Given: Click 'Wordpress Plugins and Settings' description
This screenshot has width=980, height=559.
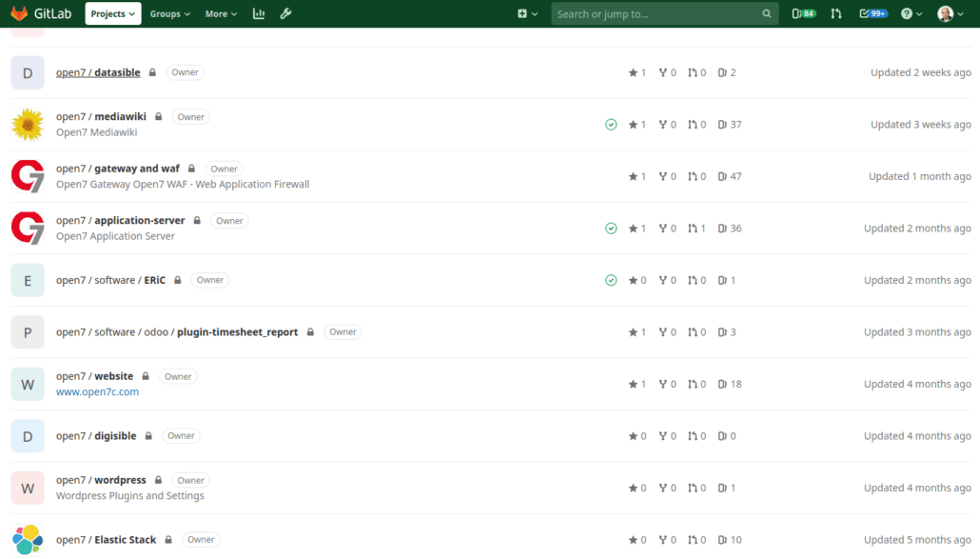Looking at the screenshot, I should 130,495.
